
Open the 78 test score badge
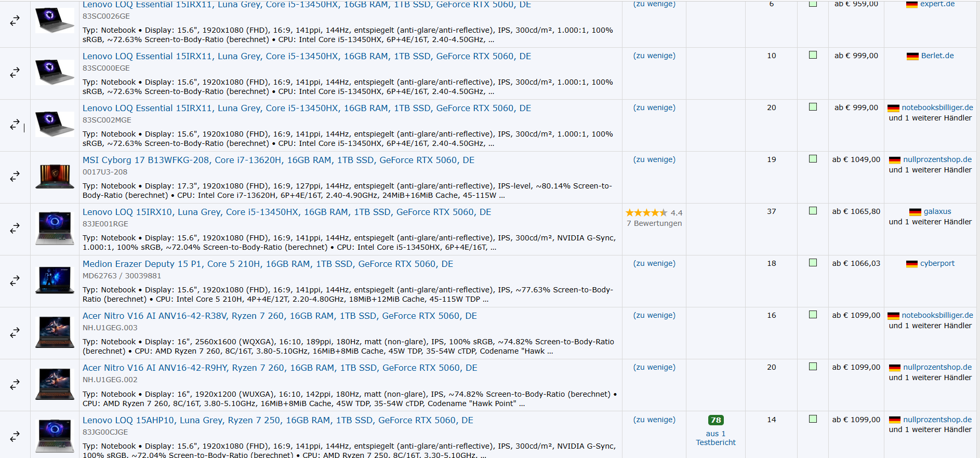coord(716,420)
